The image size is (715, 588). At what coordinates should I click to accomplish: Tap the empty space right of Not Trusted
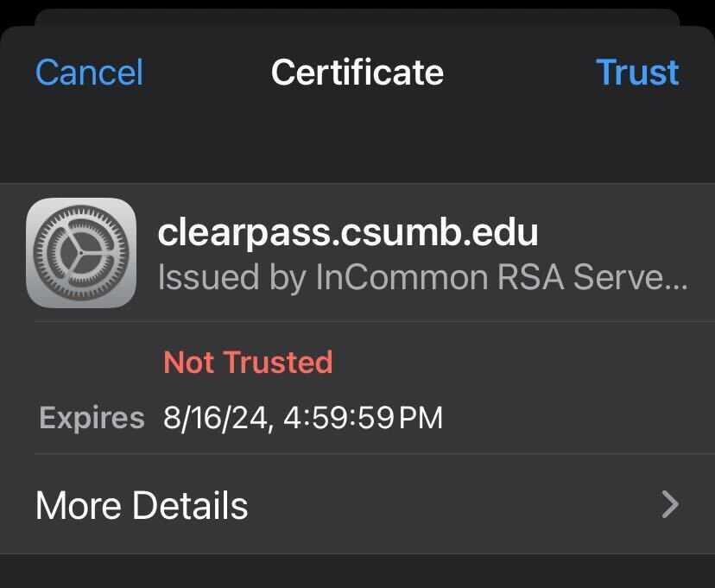click(524, 363)
